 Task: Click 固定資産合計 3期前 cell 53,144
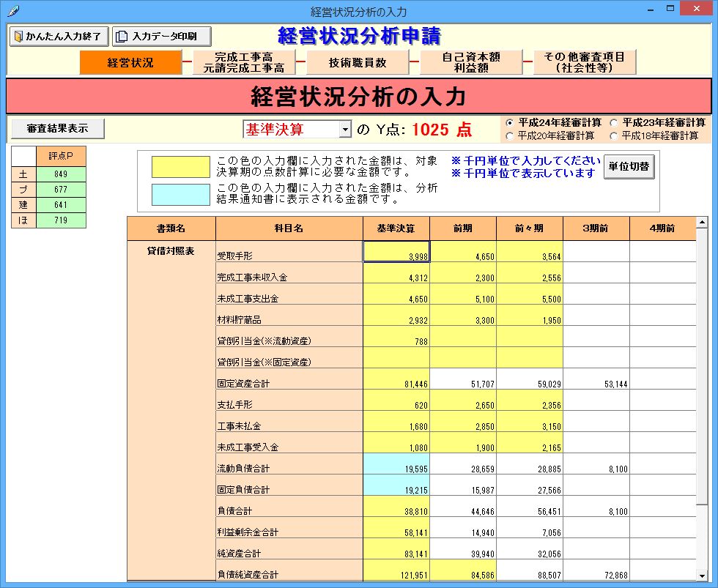pyautogui.click(x=596, y=379)
